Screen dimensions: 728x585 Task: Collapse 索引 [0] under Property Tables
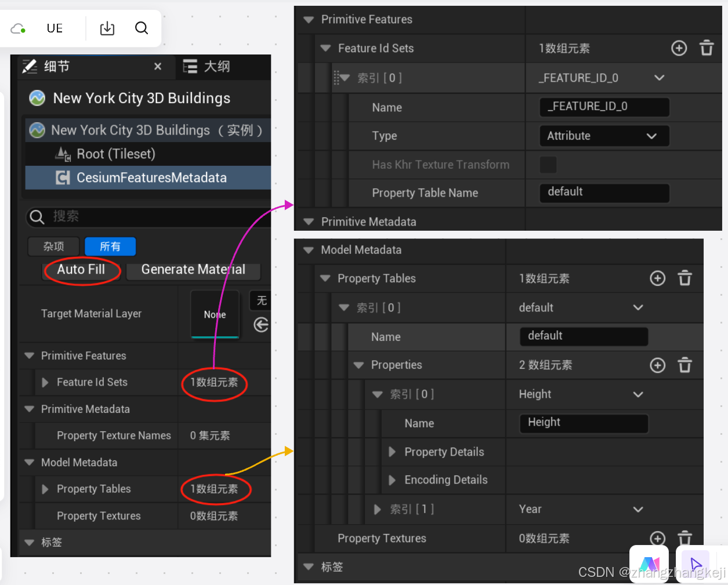click(x=344, y=307)
